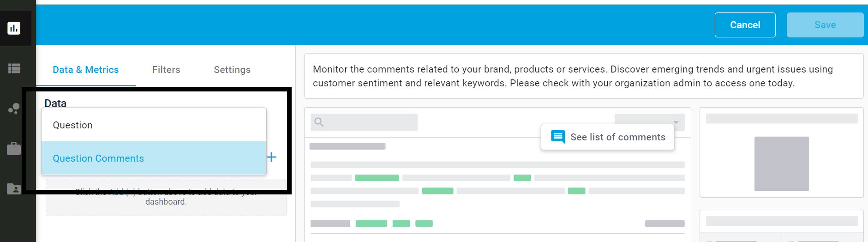Screen dimensions: 868x242
Task: Open the briefcase icon in sidebar
Action: (14, 148)
